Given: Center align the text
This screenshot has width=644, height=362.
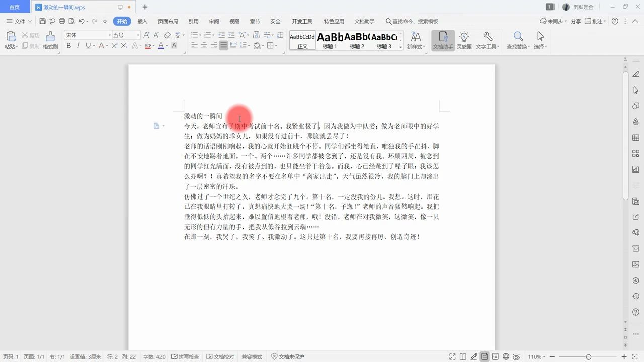Looking at the screenshot, I should [204, 46].
